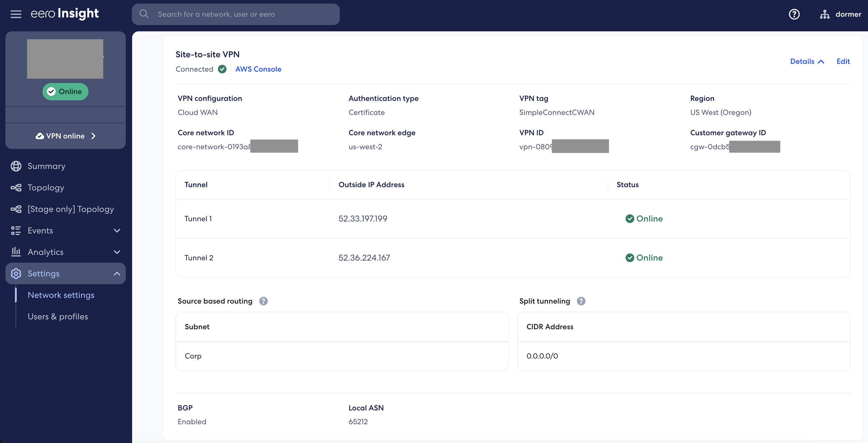Collapse the Settings section
Screen dimensions: 868x443
coord(117,274)
